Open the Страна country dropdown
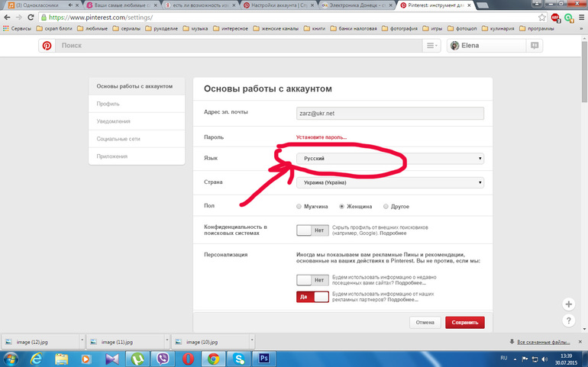The height and width of the screenshot is (367, 588). click(x=389, y=182)
